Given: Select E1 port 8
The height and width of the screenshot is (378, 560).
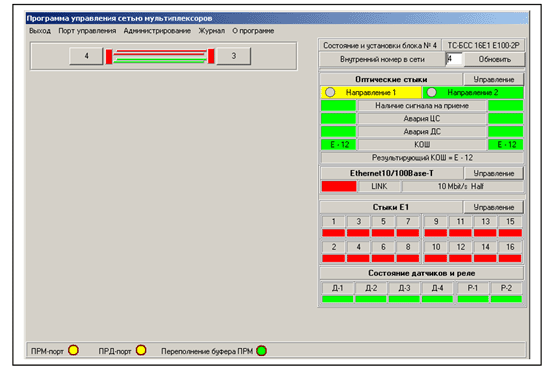Looking at the screenshot, I should tap(408, 247).
